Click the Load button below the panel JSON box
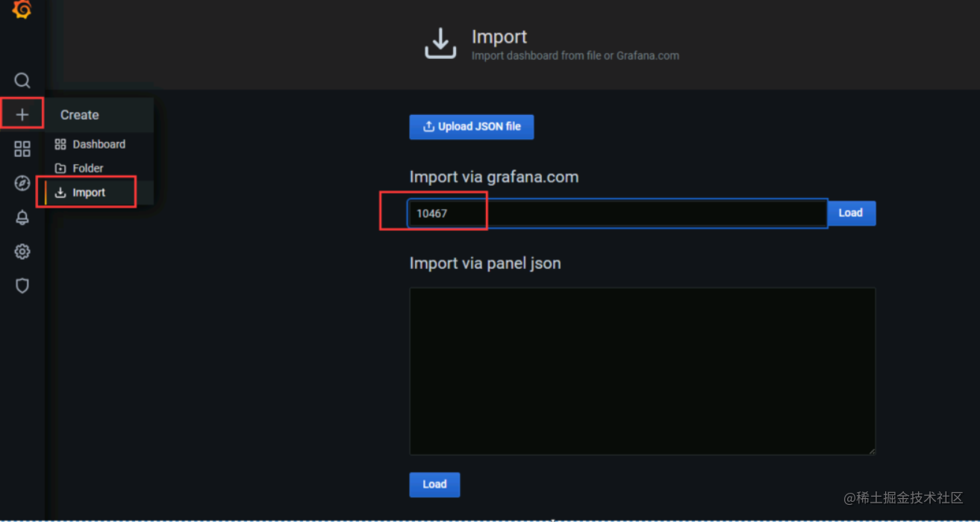Viewport: 980px width, 522px height. click(x=434, y=485)
